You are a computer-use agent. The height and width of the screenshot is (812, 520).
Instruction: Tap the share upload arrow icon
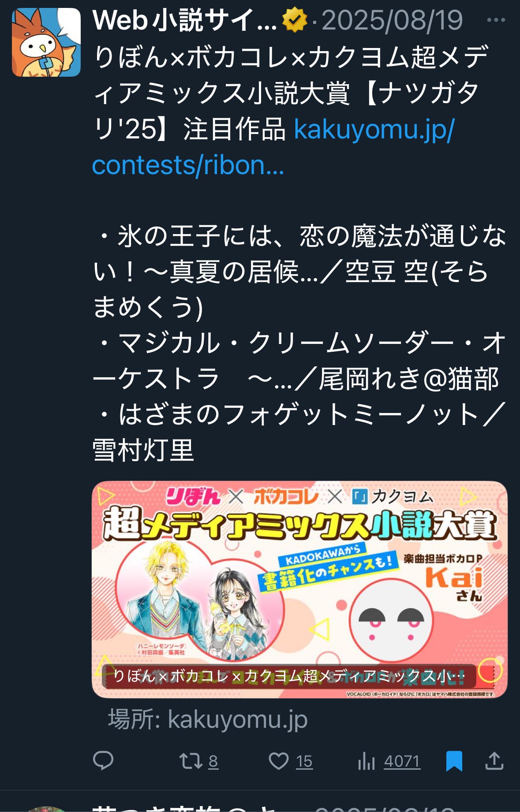[x=494, y=761]
